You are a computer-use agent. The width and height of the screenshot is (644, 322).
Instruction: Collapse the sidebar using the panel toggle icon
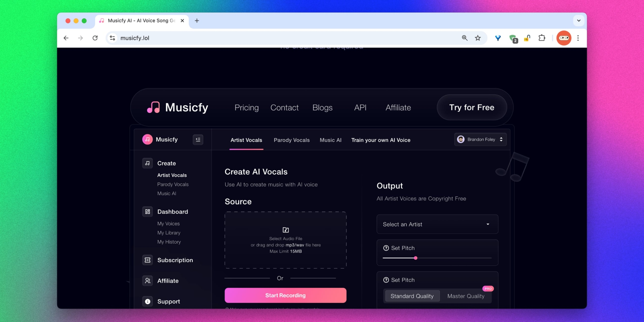(x=198, y=139)
